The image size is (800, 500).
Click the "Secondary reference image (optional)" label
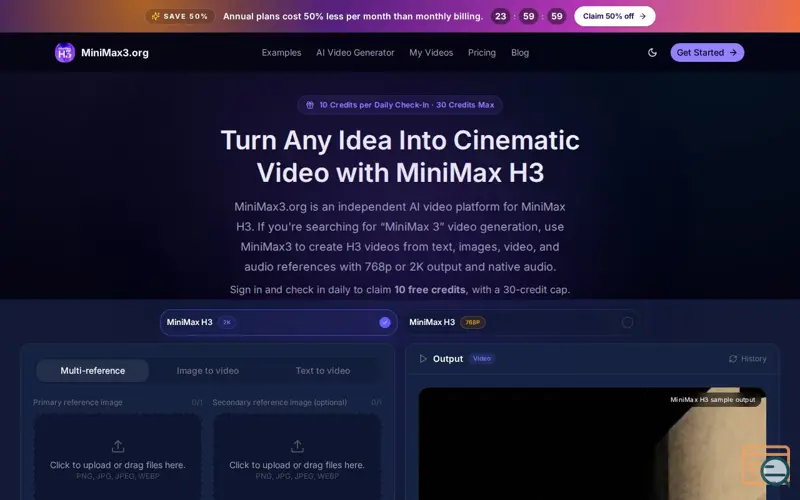280,403
